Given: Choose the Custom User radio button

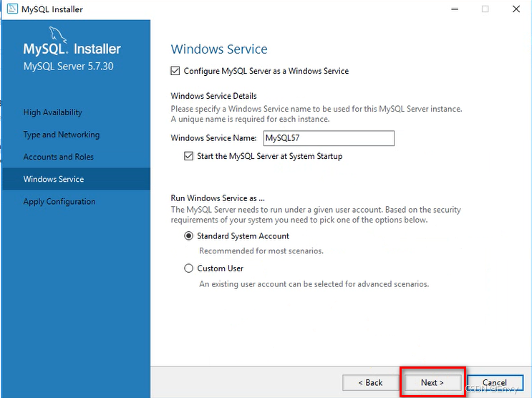Looking at the screenshot, I should (x=188, y=268).
